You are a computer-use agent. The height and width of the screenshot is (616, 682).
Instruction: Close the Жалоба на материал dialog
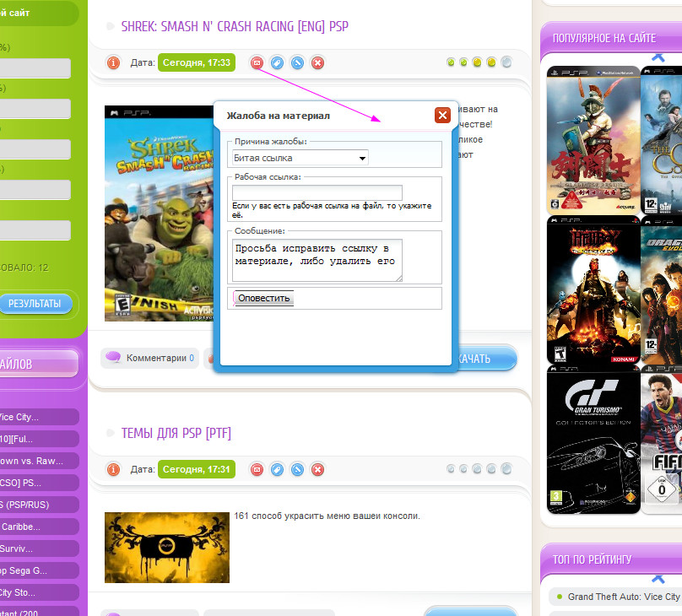[442, 116]
